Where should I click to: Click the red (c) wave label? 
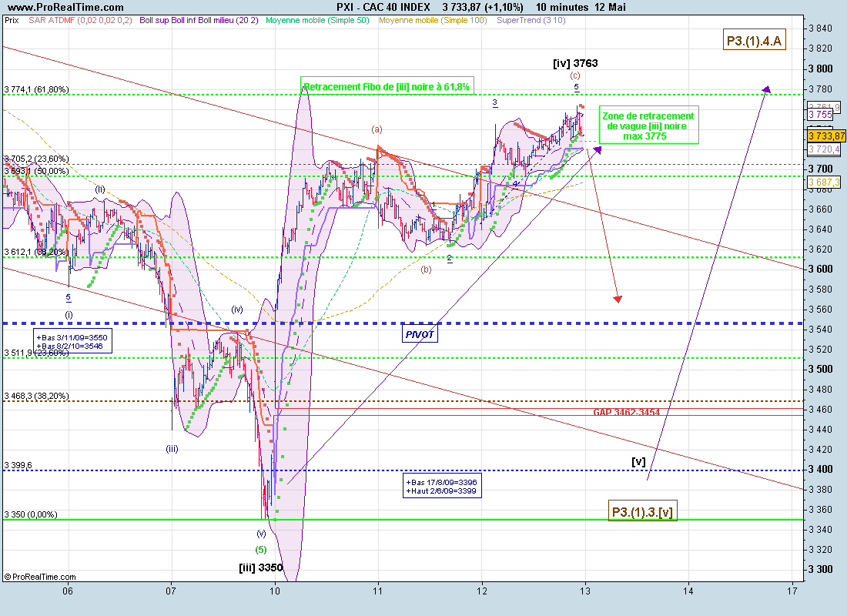pos(575,75)
